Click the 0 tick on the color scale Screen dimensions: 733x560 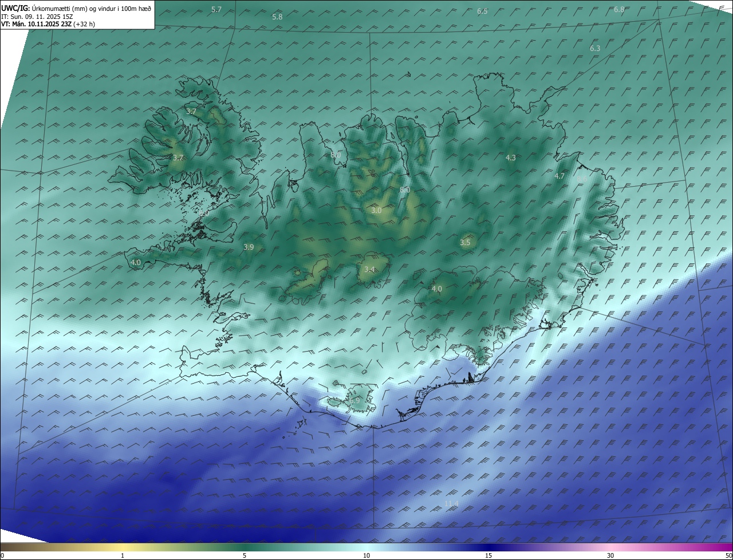[2, 555]
